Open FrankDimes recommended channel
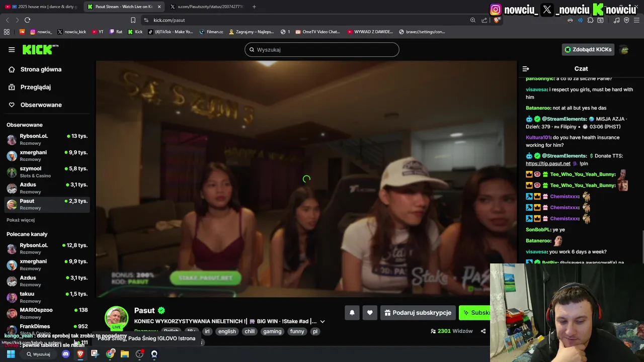 pyautogui.click(x=47, y=329)
